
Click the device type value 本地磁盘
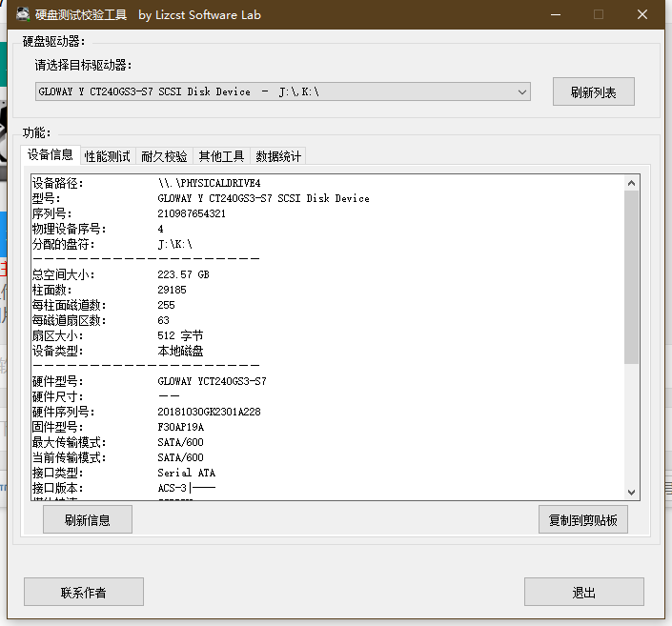coord(180,351)
